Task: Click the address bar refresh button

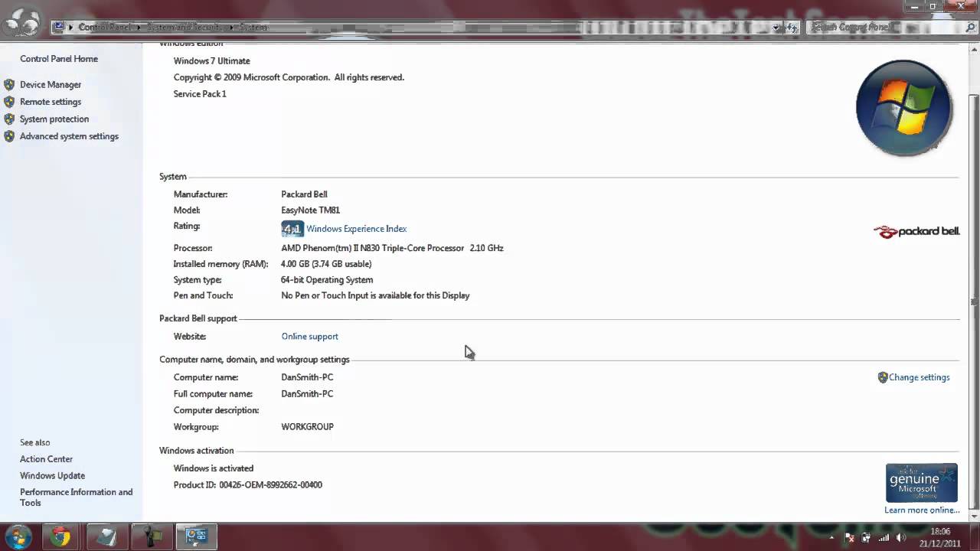Action: [792, 28]
